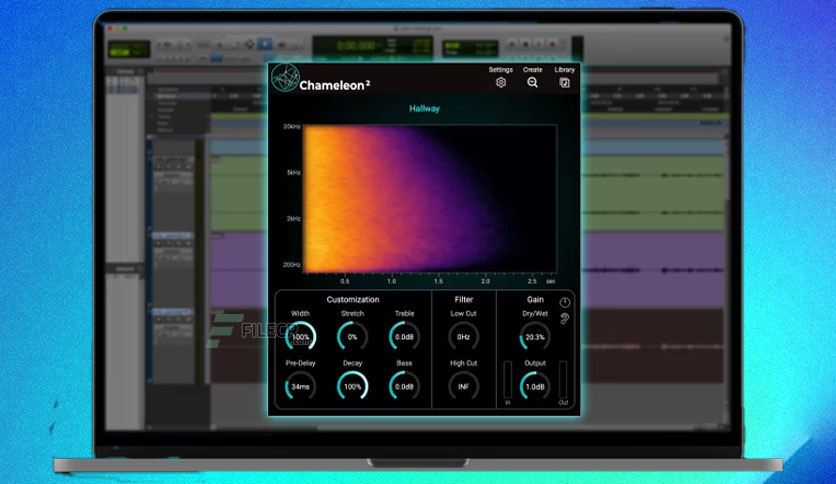This screenshot has height=484, width=836.
Task: Click the Pre-Delay knob
Action: [300, 386]
